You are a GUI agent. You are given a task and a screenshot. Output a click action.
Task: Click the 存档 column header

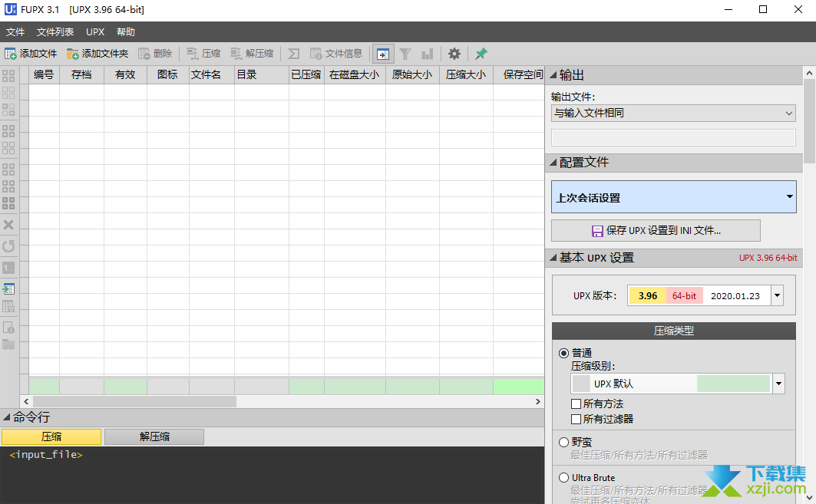(x=81, y=75)
